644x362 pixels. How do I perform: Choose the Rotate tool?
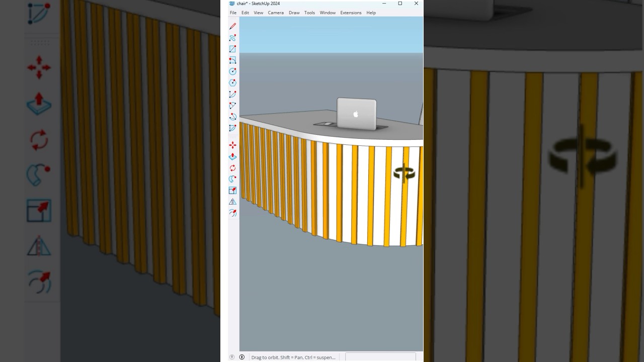coord(232,168)
